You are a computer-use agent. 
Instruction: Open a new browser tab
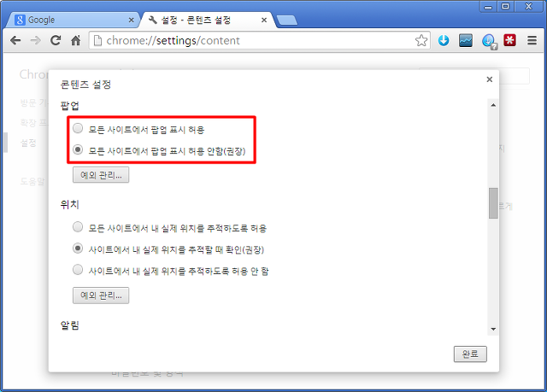point(287,20)
